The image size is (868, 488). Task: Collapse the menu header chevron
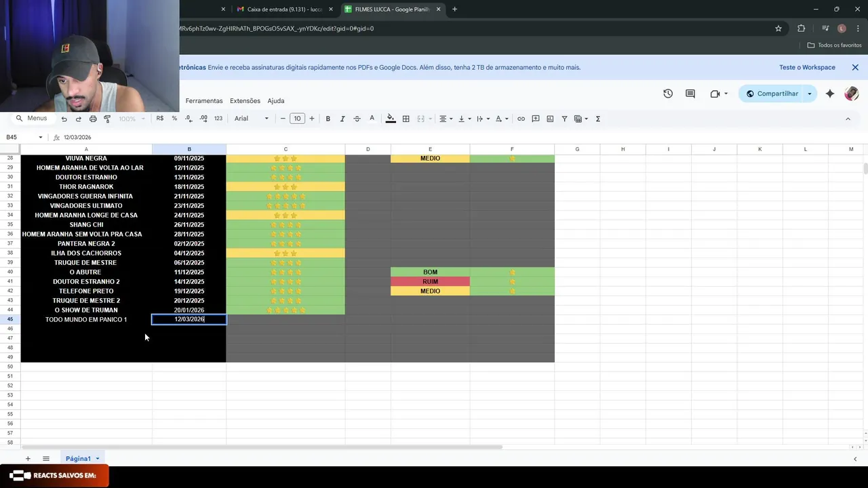[x=848, y=119]
